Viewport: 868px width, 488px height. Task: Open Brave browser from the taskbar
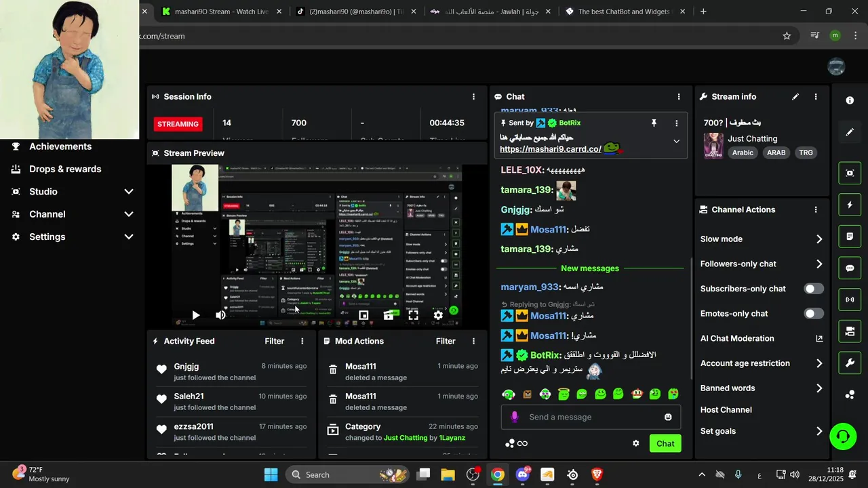(x=597, y=474)
